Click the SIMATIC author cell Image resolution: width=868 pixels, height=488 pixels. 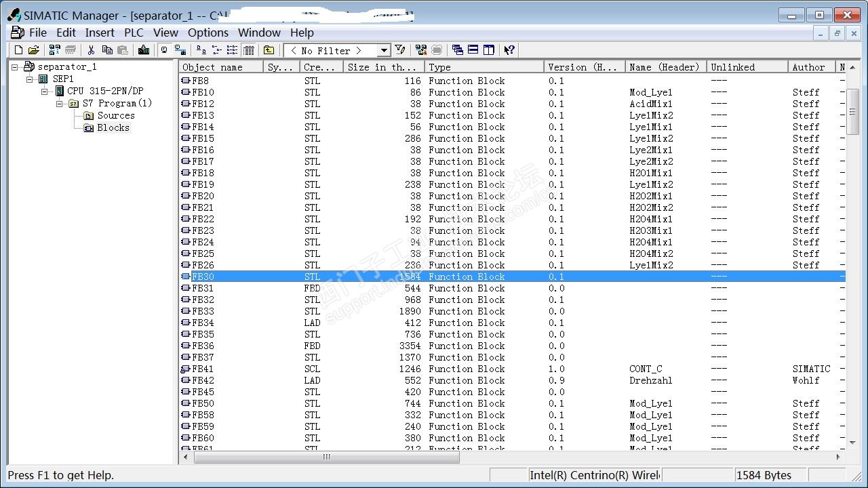tap(811, 369)
